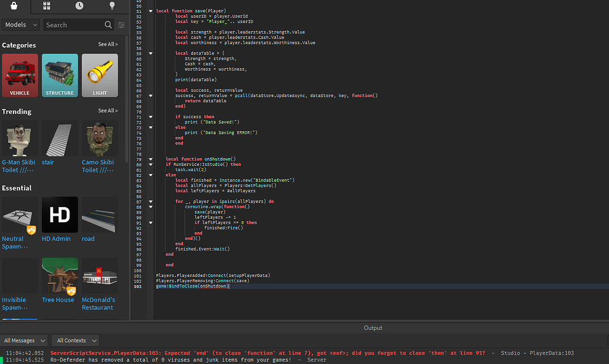Click the Output panel tab
The width and height of the screenshot is (609, 364).
click(x=372, y=328)
